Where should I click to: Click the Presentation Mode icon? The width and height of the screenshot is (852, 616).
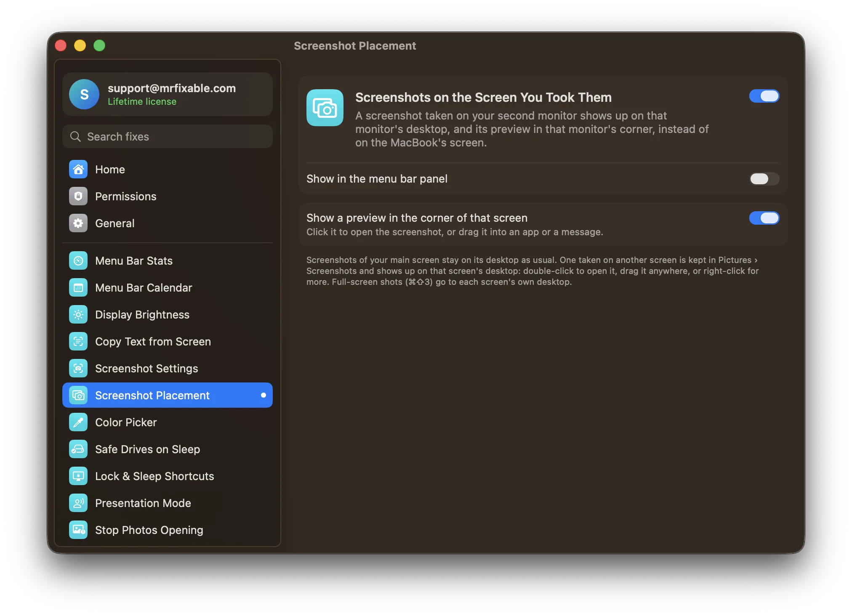[78, 503]
